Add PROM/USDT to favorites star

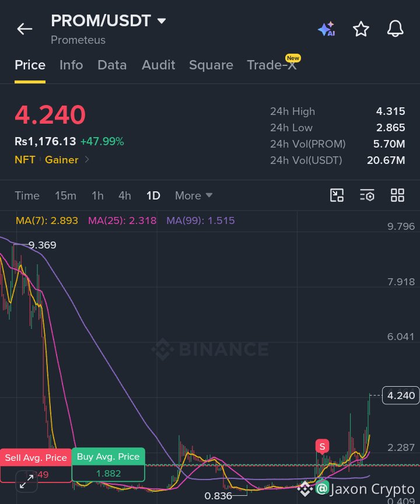pos(361,29)
